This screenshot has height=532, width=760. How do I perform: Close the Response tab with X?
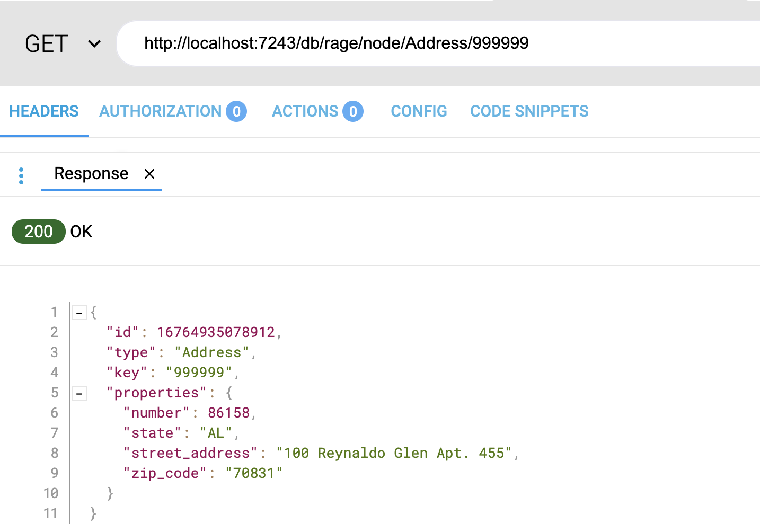click(149, 174)
